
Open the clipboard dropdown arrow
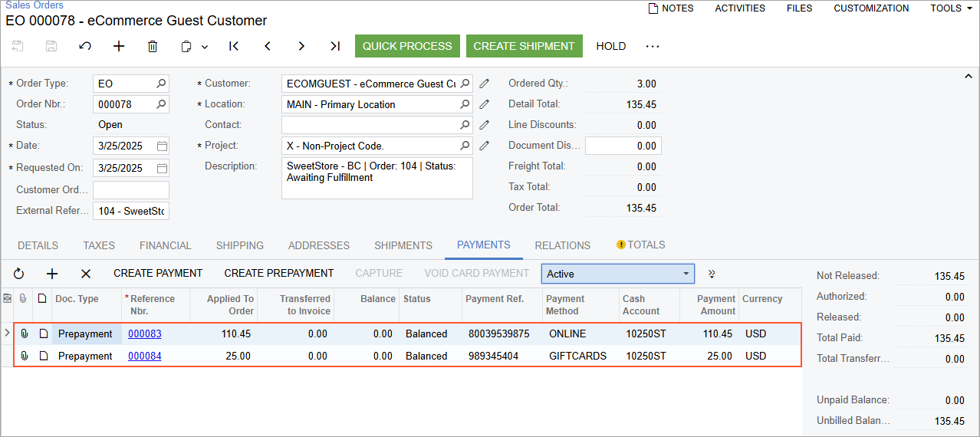pyautogui.click(x=205, y=47)
